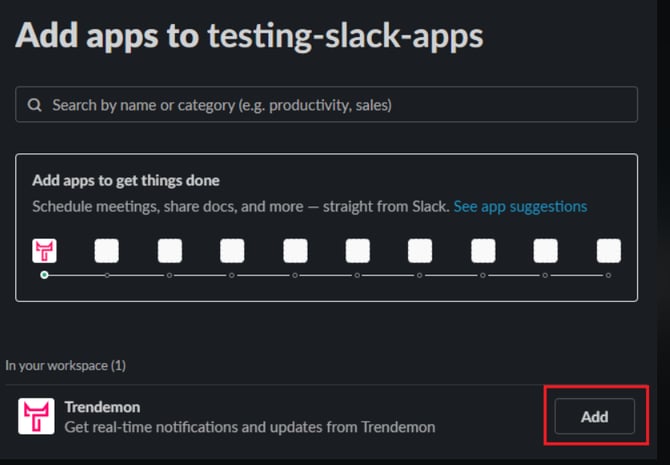Open the See app suggestions link
This screenshot has width=670, height=465.
point(520,207)
